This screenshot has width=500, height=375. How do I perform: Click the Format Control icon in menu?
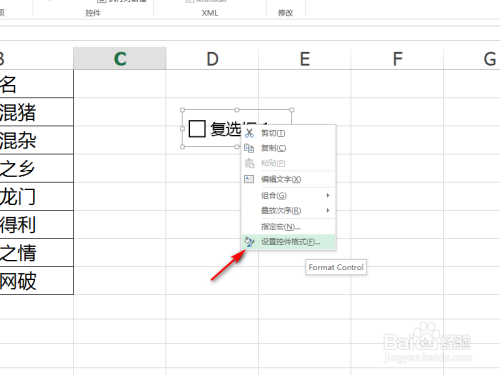pyautogui.click(x=249, y=242)
